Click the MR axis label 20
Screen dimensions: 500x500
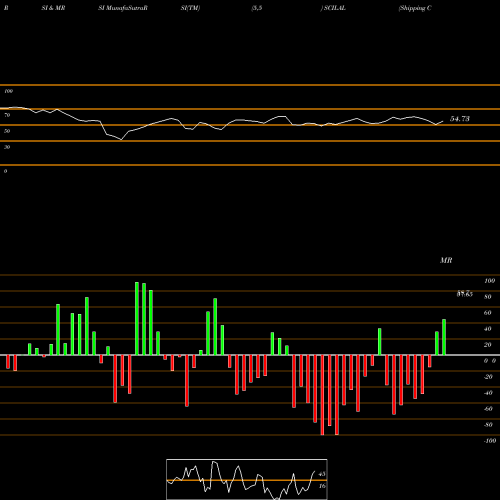point(488,345)
